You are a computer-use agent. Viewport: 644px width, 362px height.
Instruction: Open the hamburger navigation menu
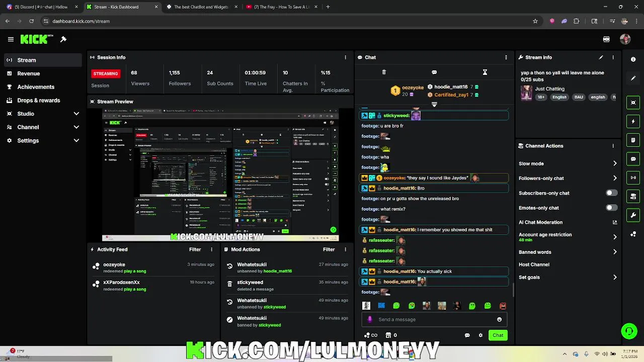[x=11, y=39]
